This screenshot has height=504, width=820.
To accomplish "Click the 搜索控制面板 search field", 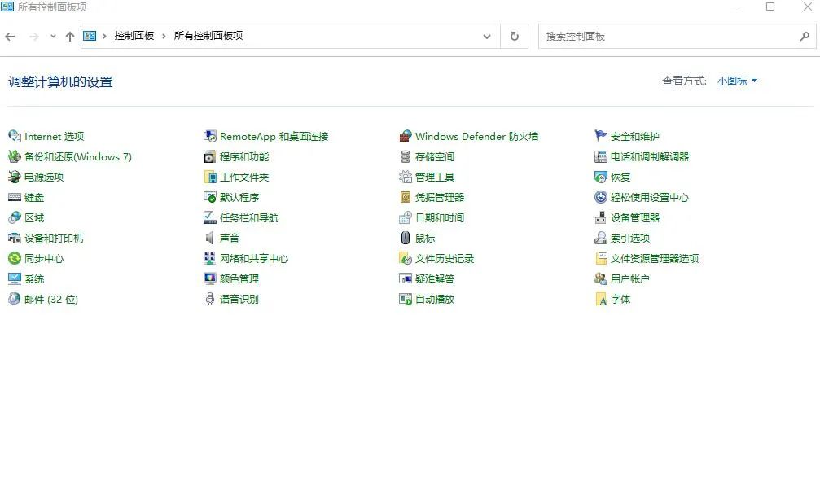I will [x=668, y=37].
